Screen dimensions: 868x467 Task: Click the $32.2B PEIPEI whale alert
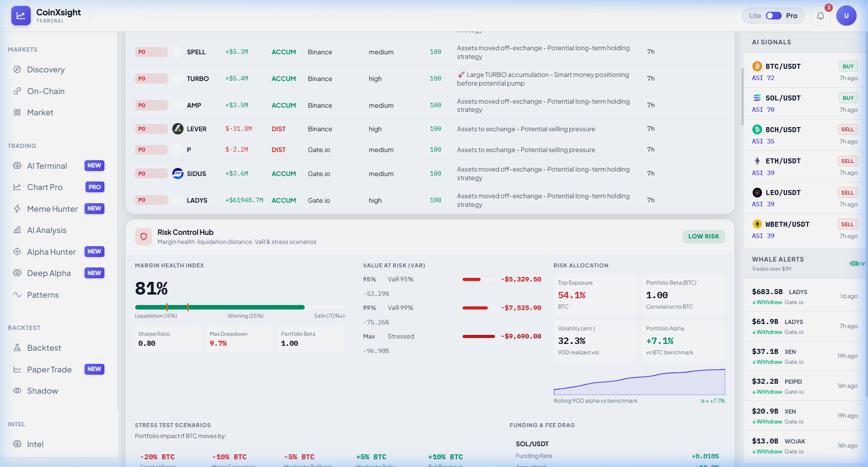coord(805,386)
